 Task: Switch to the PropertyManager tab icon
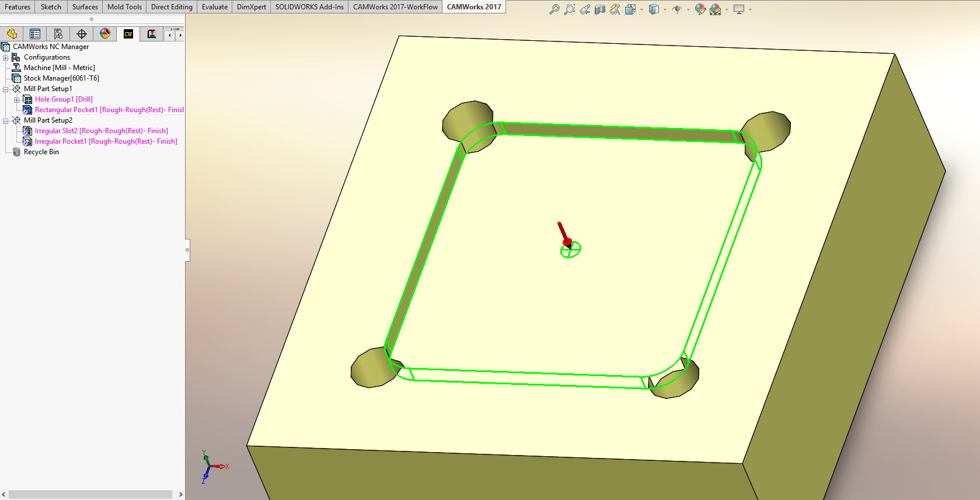[35, 34]
